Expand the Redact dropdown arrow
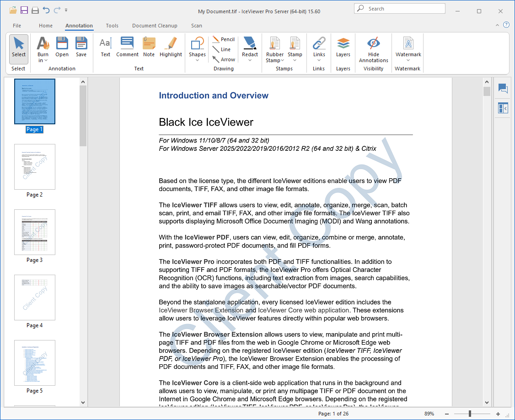 [x=250, y=60]
